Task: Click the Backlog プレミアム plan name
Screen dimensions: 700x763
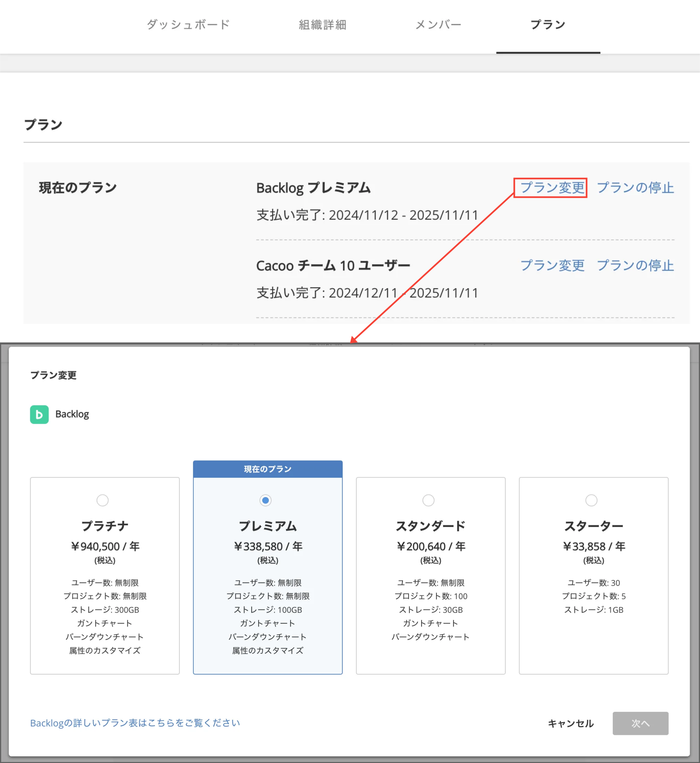Action: coord(313,188)
